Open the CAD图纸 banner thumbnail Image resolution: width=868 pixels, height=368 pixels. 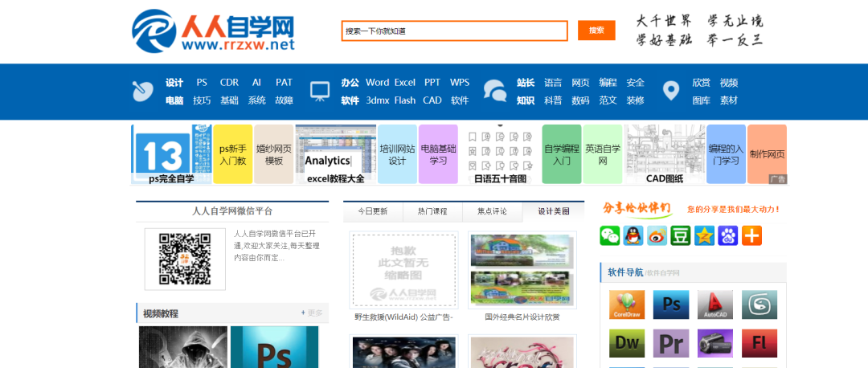point(665,154)
